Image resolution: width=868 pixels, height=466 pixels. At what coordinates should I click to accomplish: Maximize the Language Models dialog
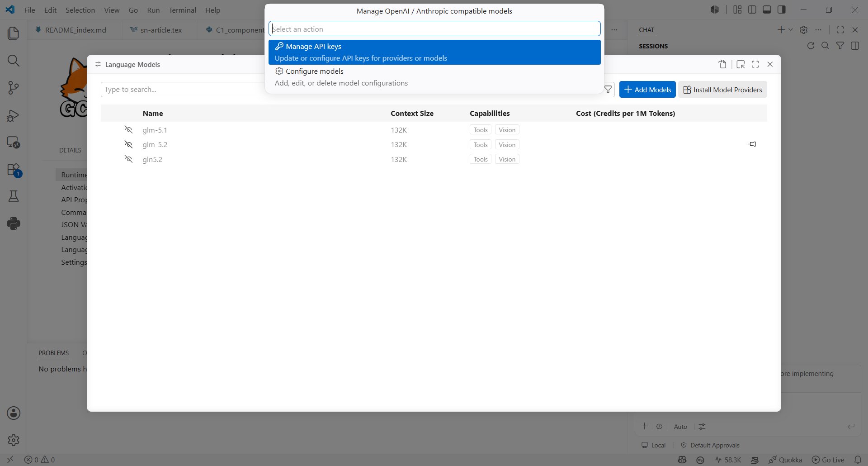[x=755, y=64]
